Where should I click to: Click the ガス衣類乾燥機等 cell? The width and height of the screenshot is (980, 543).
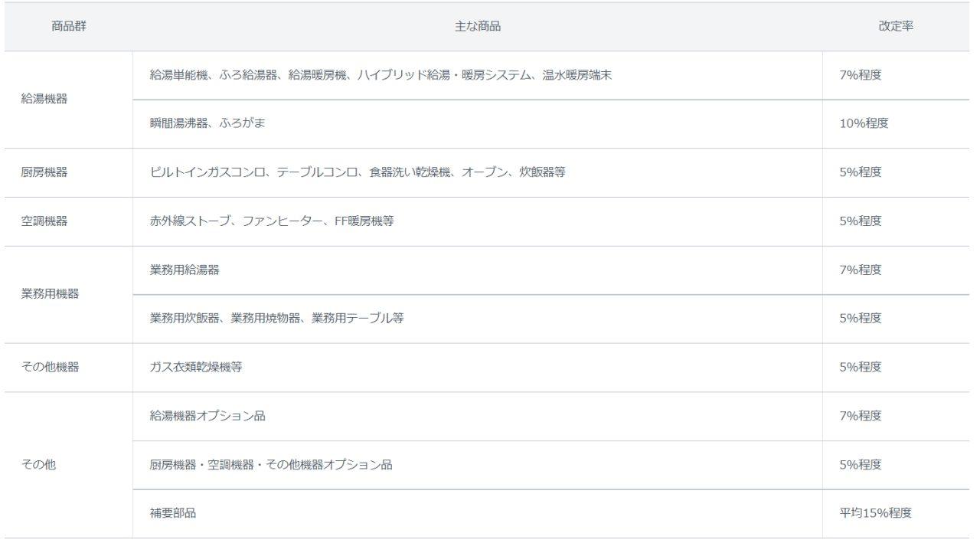pos(478,368)
